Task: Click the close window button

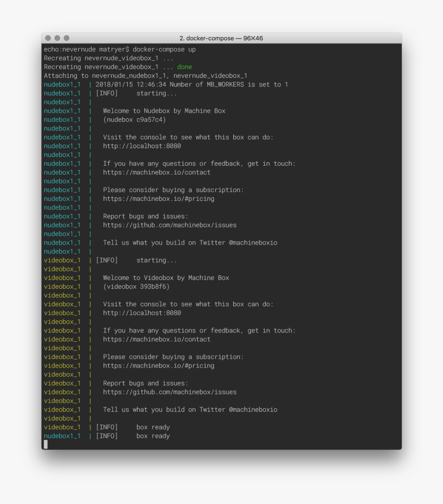Action: 48,38
